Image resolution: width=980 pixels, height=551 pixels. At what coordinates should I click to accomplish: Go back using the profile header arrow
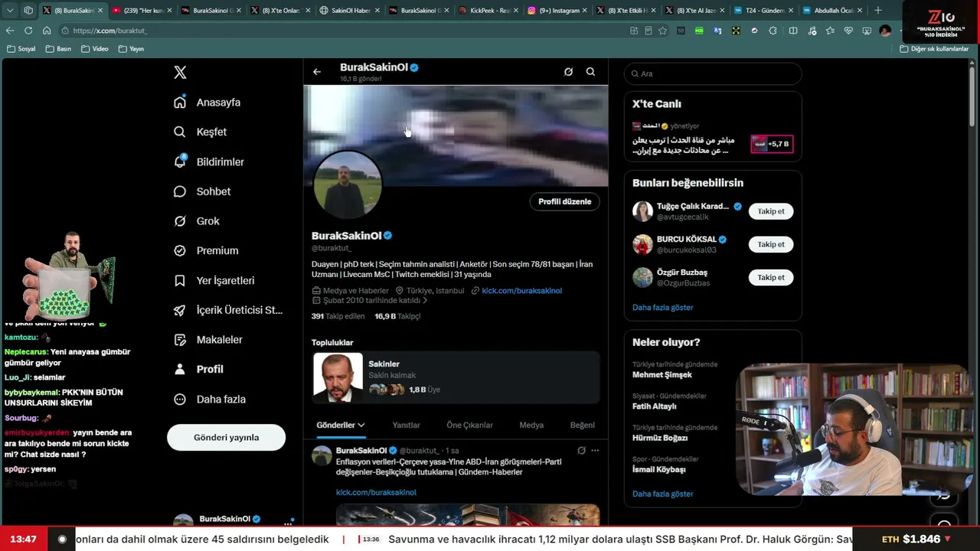click(317, 72)
